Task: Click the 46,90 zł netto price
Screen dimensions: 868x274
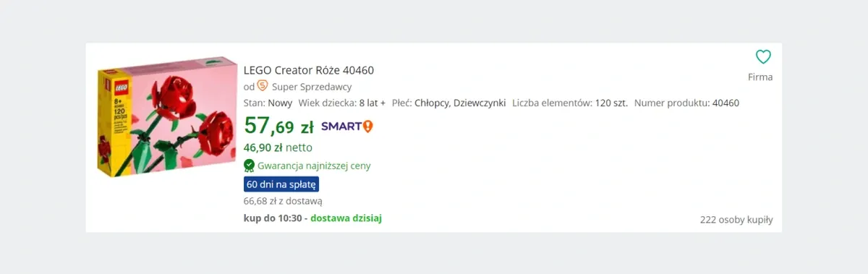Action: [278, 147]
